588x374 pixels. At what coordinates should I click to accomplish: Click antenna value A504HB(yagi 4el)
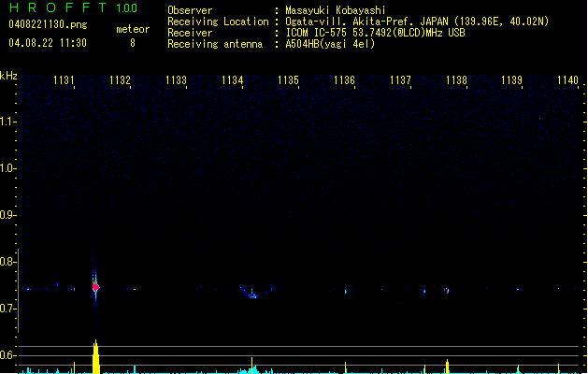[x=330, y=44]
